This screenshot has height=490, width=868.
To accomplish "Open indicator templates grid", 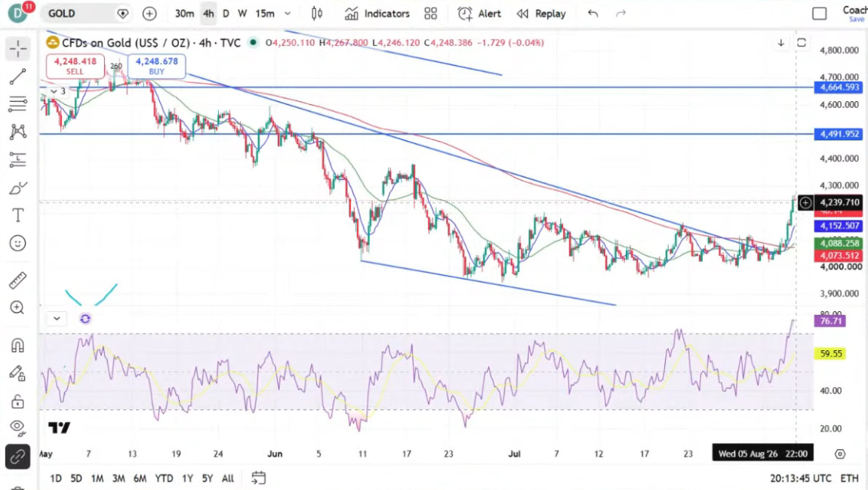I will point(431,14).
